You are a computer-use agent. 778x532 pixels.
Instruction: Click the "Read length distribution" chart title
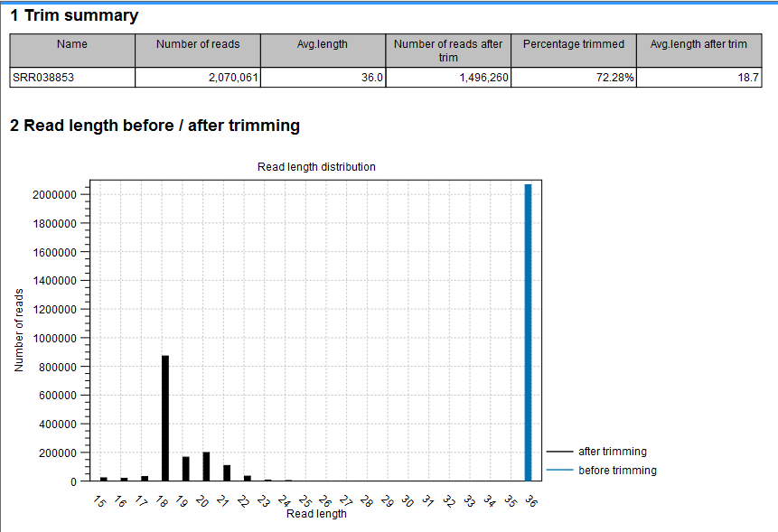(x=316, y=167)
